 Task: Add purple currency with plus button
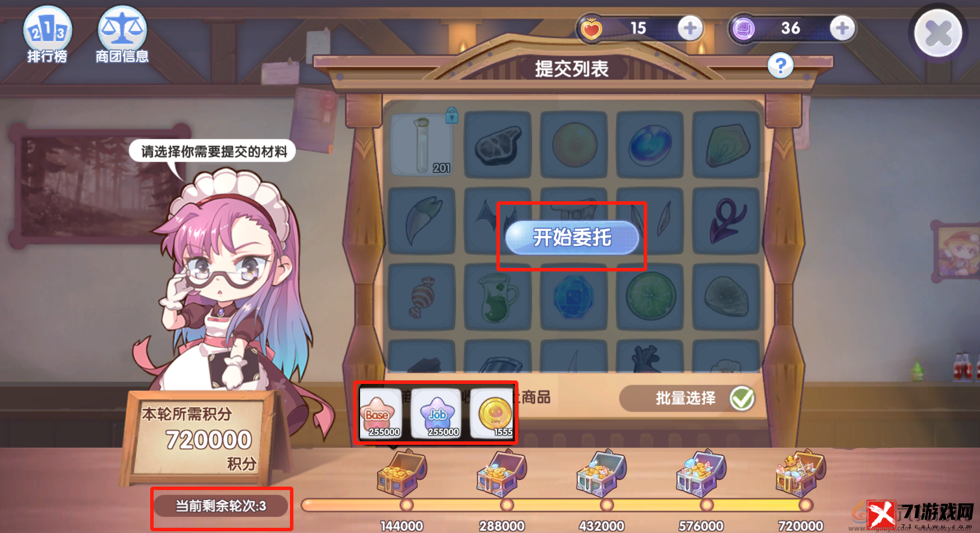point(842,28)
